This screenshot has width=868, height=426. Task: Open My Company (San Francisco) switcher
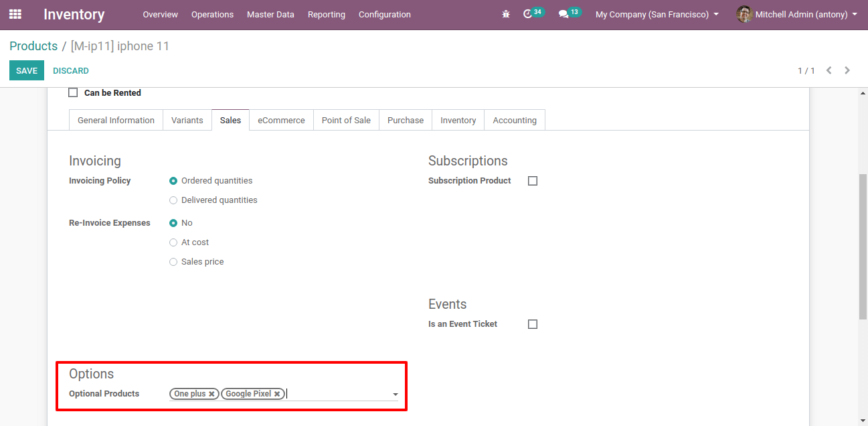(x=657, y=14)
